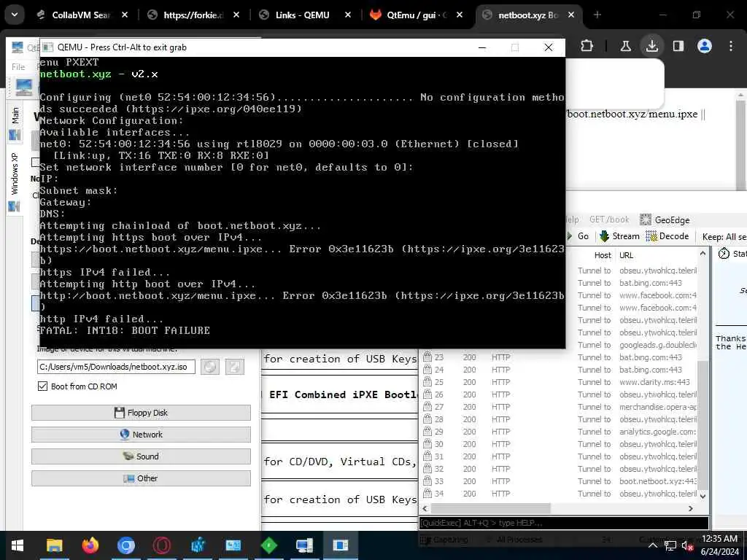The height and width of the screenshot is (560, 747).
Task: Open the QtEmu monitor taskbar icon
Action: click(304, 545)
